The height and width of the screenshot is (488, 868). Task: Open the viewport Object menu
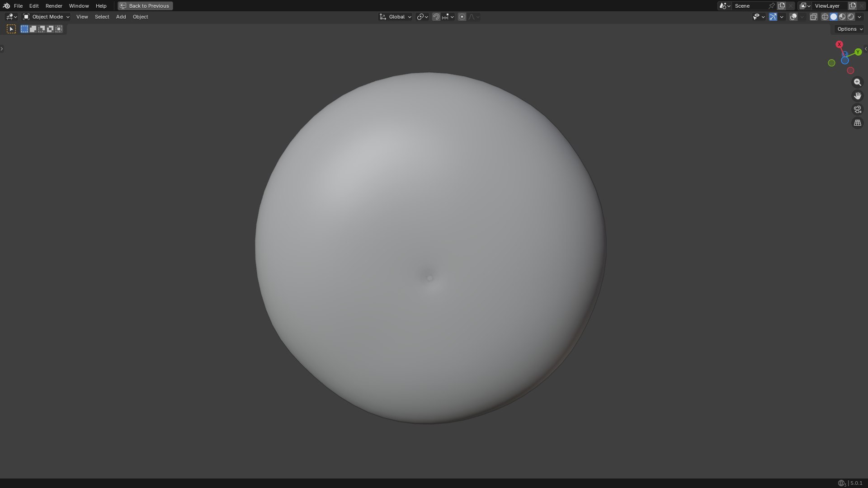(x=140, y=17)
